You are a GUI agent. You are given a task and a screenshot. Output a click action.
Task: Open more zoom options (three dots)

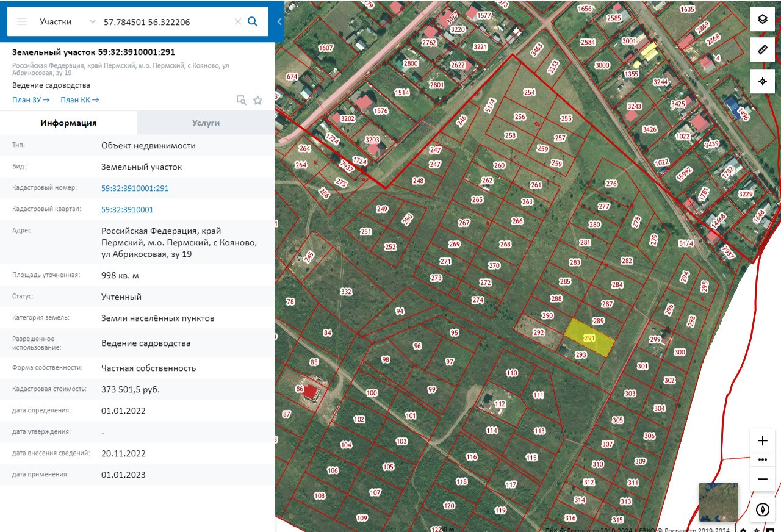(763, 459)
